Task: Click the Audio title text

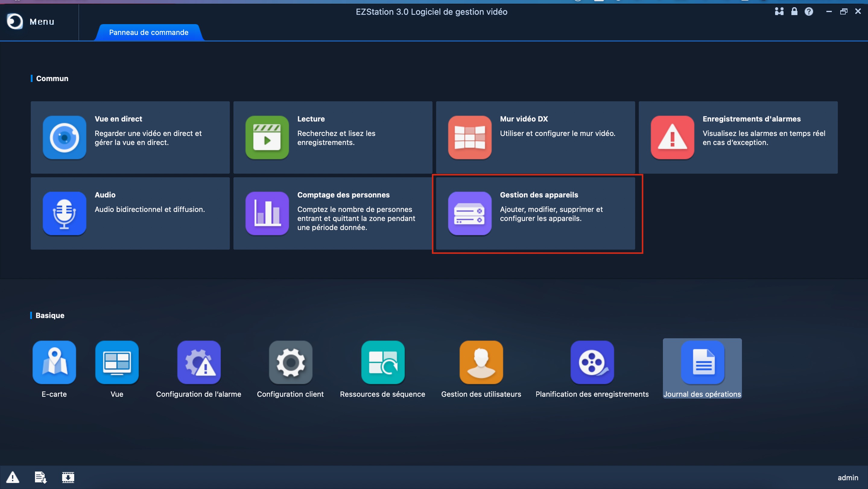Action: tap(105, 195)
